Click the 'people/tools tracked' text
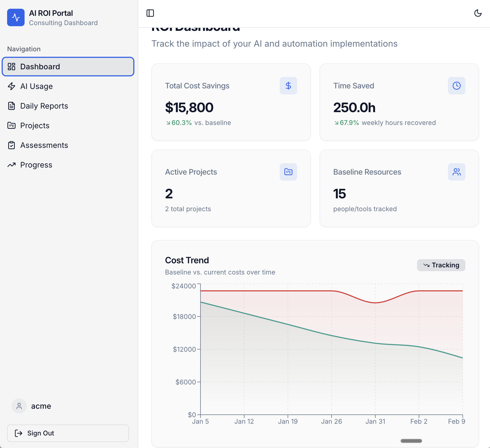490x448 pixels. click(x=365, y=209)
